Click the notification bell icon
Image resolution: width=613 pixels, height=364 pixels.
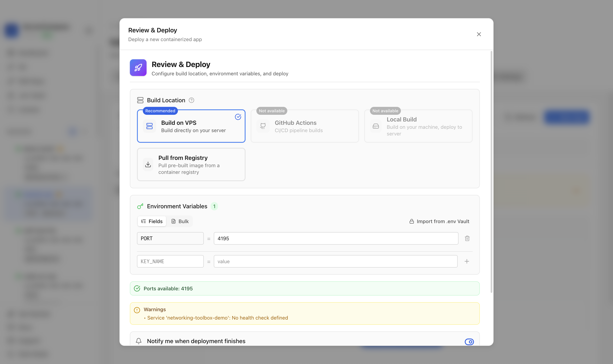139,341
